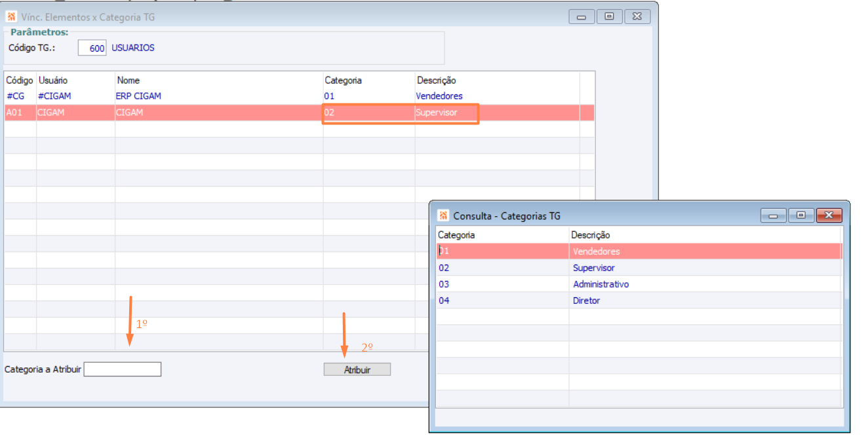The width and height of the screenshot is (868, 444).
Task: Click the Nome column header
Action: (x=128, y=80)
